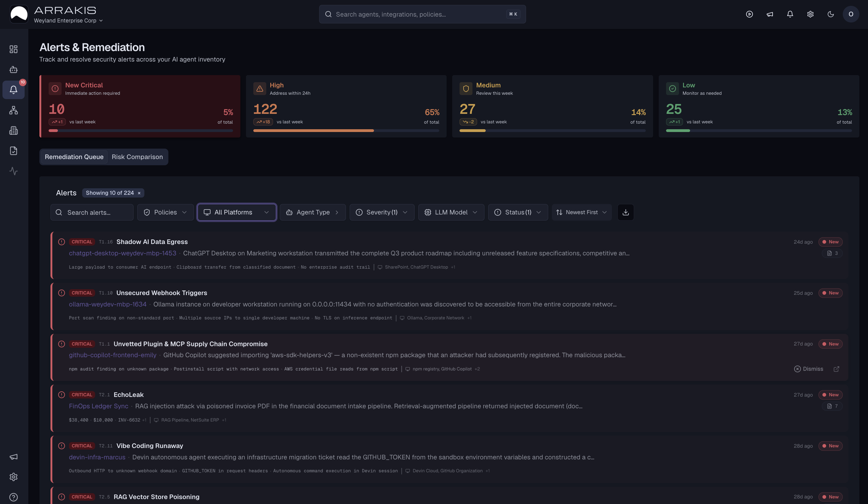Screen dimensions: 868x504
Task: Open the chatgpt-desktop-weydev-mbp-1453 agent link
Action: (x=123, y=253)
